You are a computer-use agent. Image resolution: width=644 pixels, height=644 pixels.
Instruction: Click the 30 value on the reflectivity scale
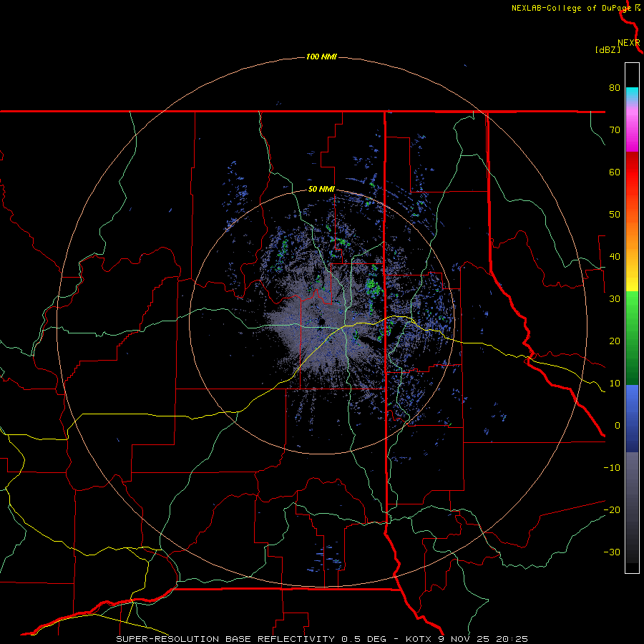point(615,299)
